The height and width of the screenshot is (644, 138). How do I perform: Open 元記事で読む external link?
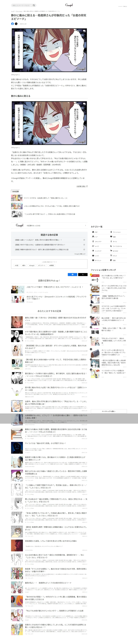tap(82, 186)
